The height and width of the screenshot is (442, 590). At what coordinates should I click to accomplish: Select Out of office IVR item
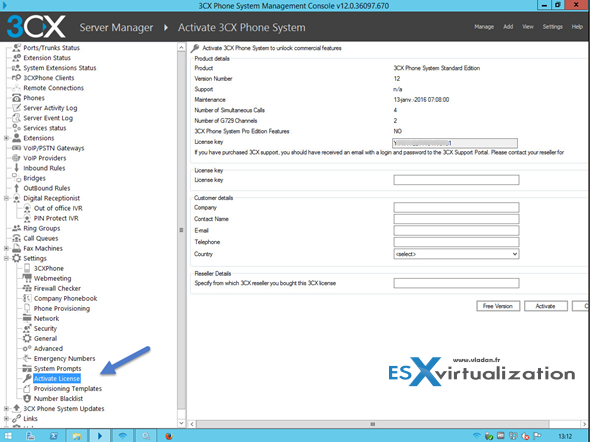[58, 208]
